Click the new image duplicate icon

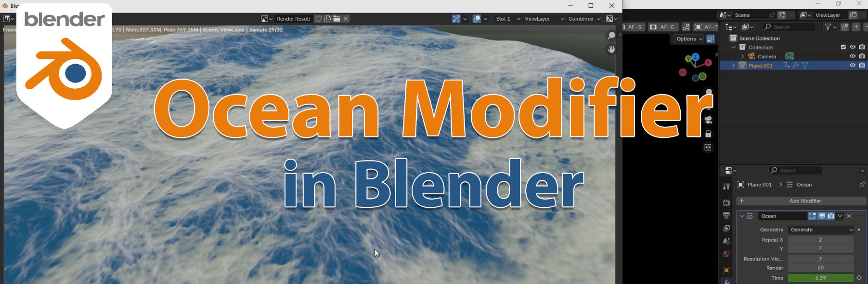327,19
